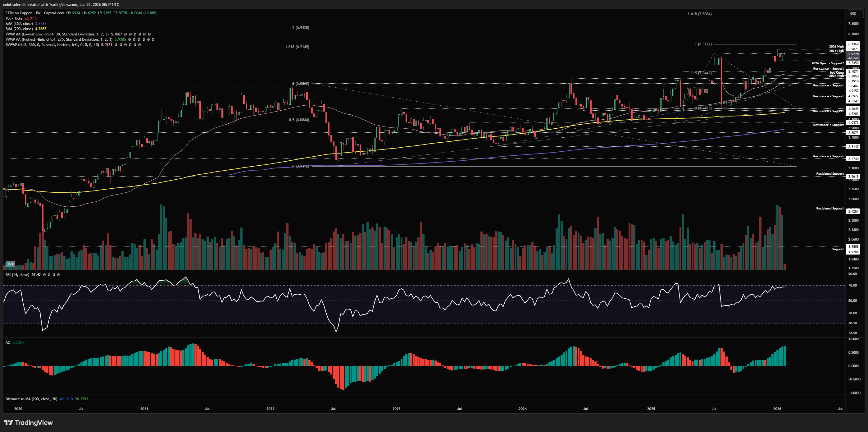The height and width of the screenshot is (432, 868).
Task: Click the yellow SMA 200 value 4.2662
Action: (40, 29)
